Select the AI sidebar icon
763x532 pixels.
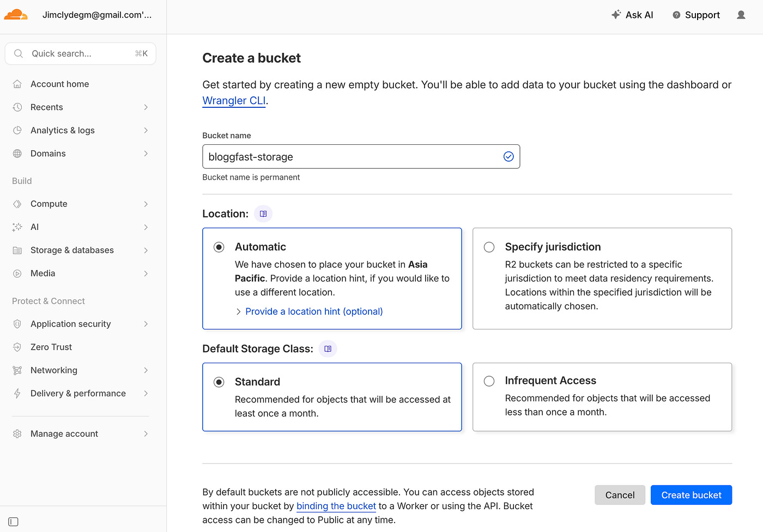pos(17,227)
